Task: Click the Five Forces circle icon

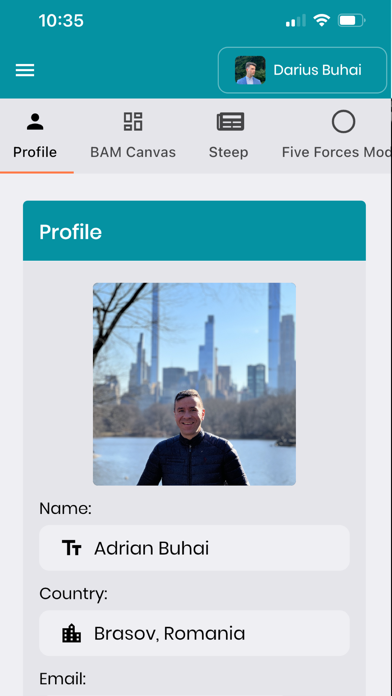Action: pyautogui.click(x=344, y=122)
